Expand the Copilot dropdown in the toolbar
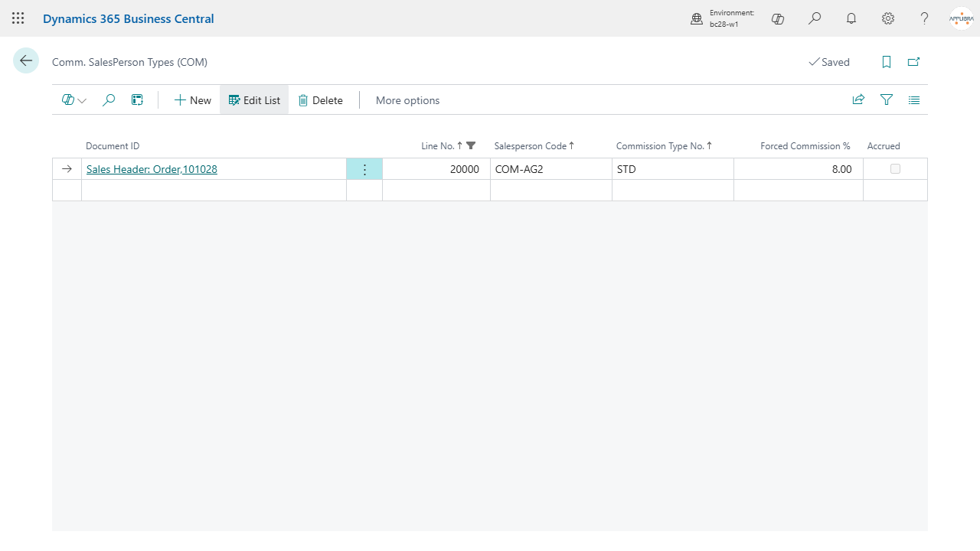 (x=74, y=99)
